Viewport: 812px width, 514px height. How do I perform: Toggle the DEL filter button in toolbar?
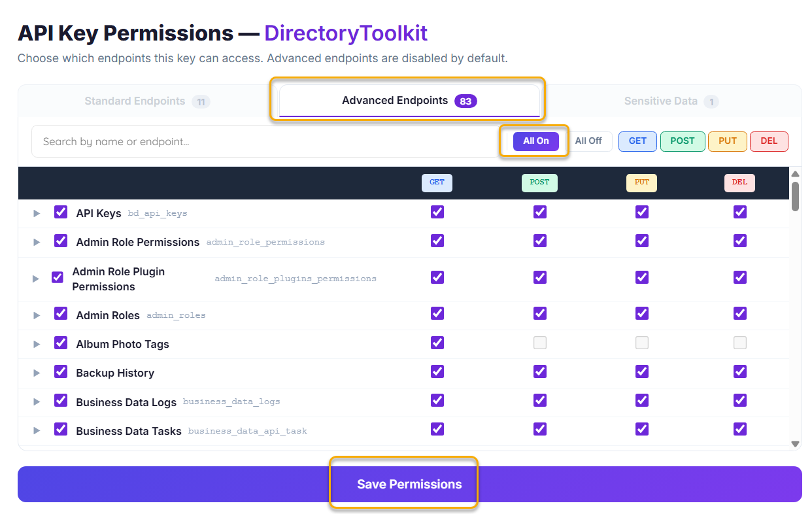tap(770, 141)
